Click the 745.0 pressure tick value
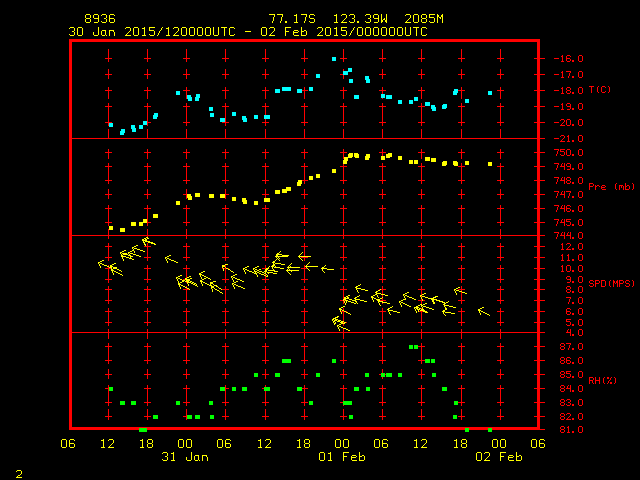The image size is (640, 480). click(x=568, y=222)
